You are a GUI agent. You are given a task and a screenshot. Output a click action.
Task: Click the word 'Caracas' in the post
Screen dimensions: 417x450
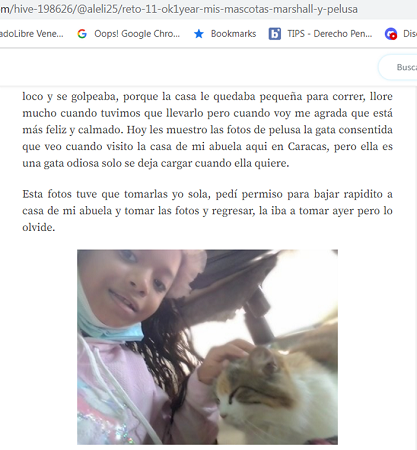(308, 146)
